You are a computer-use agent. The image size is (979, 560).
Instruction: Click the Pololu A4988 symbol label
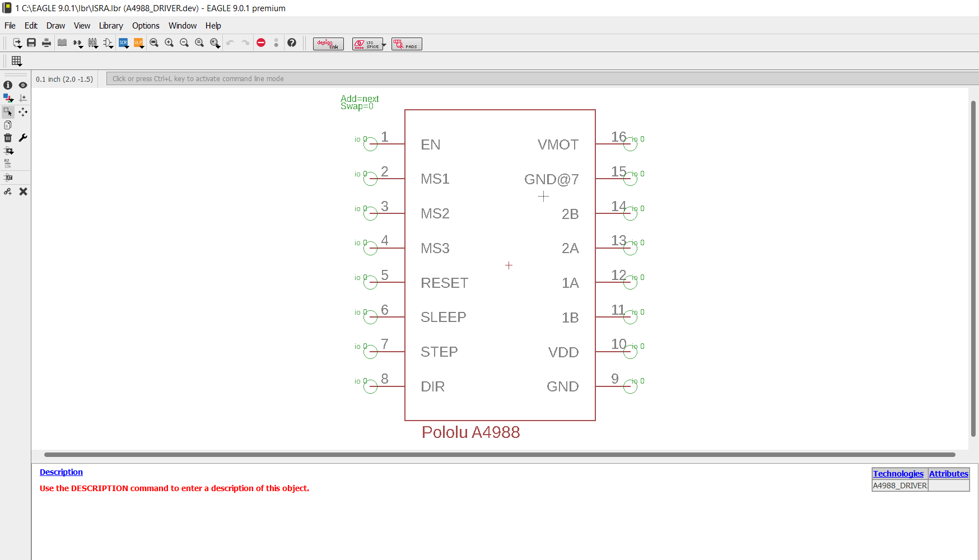(470, 432)
